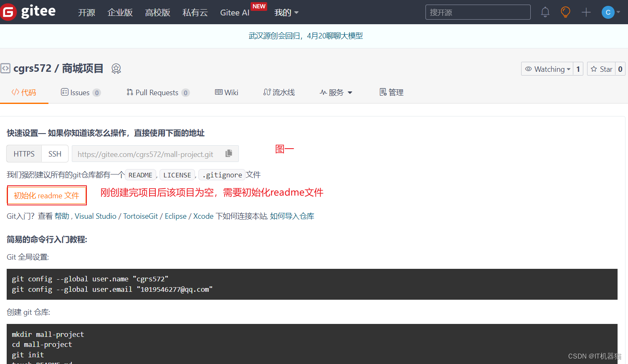Viewport: 628px width, 364px height.
Task: Open Gitee AI navigation item
Action: point(235,13)
